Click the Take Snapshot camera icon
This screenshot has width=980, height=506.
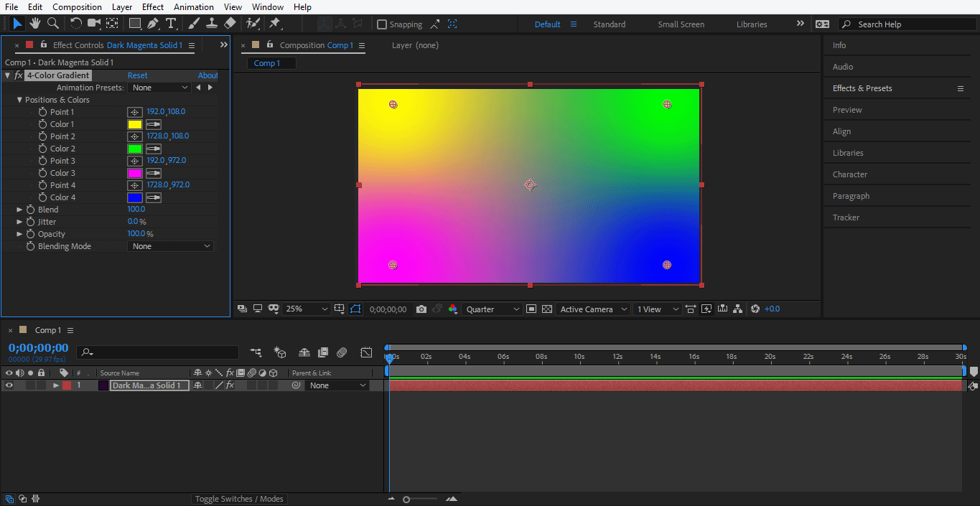coord(421,309)
